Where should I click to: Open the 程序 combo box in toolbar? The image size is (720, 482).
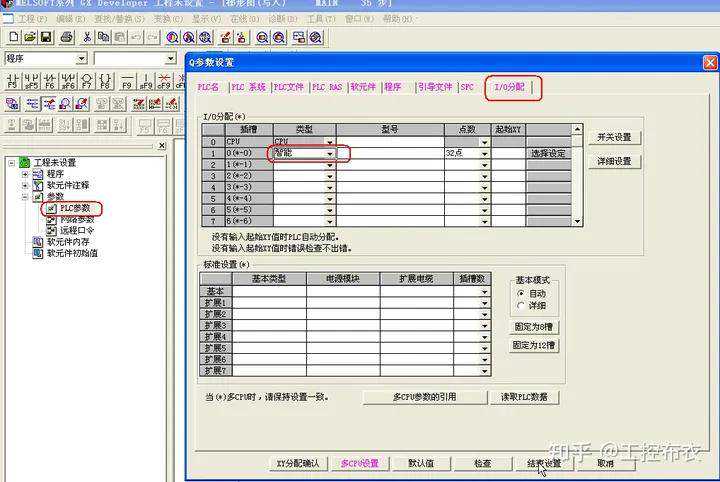click(x=81, y=58)
